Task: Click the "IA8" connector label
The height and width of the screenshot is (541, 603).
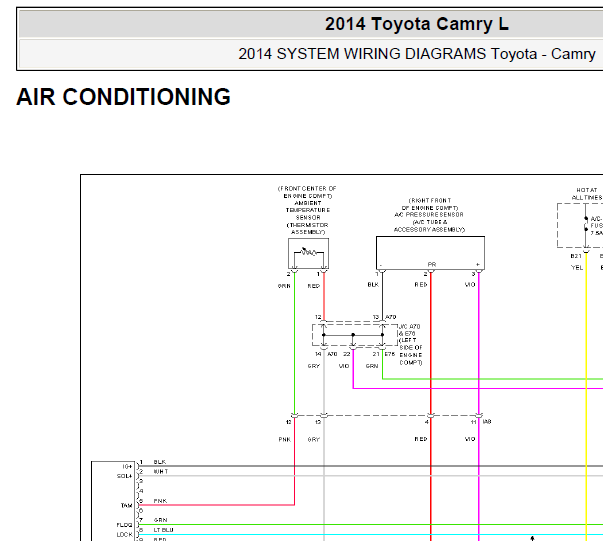Action: 487,422
